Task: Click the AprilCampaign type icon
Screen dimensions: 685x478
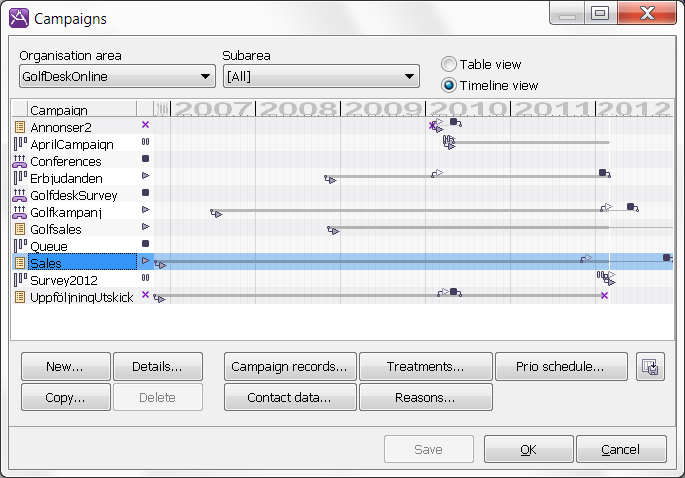Action: (20, 144)
